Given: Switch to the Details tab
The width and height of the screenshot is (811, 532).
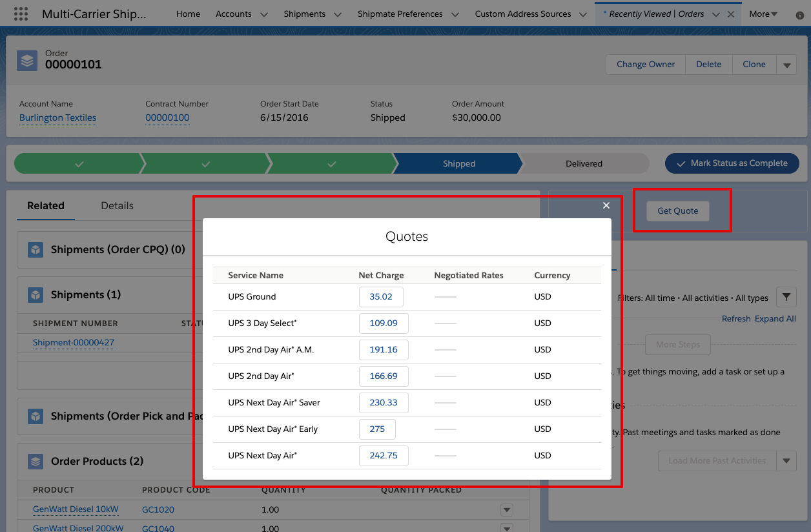Looking at the screenshot, I should pyautogui.click(x=117, y=206).
